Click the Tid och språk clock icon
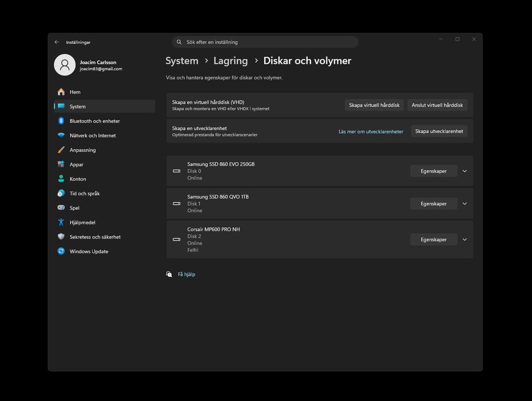This screenshot has height=401, width=532. (x=61, y=193)
